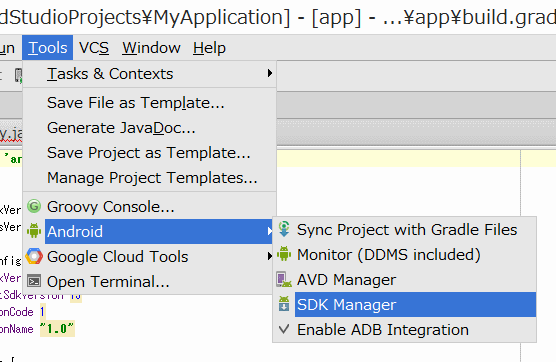Expand the Google Cloud Tools submenu arrow

click(270, 256)
